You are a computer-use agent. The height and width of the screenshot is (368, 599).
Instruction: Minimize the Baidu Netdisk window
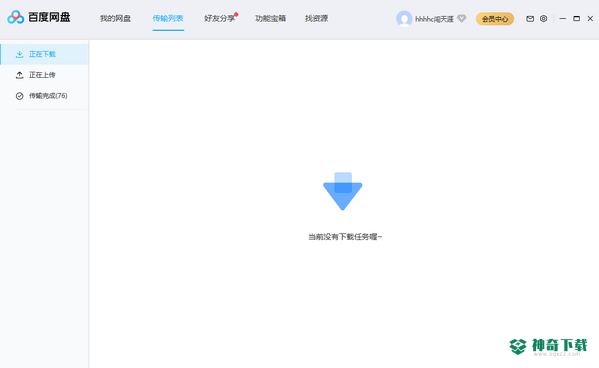(562, 18)
